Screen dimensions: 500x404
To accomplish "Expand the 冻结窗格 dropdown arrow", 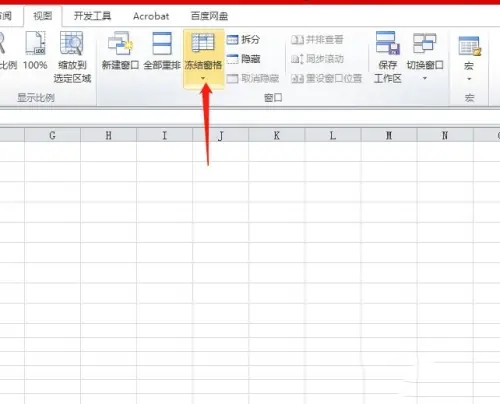I will point(203,79).
